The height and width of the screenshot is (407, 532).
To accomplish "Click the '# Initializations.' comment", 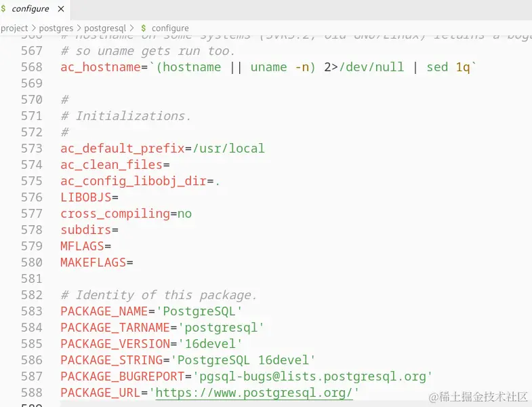I will (126, 116).
